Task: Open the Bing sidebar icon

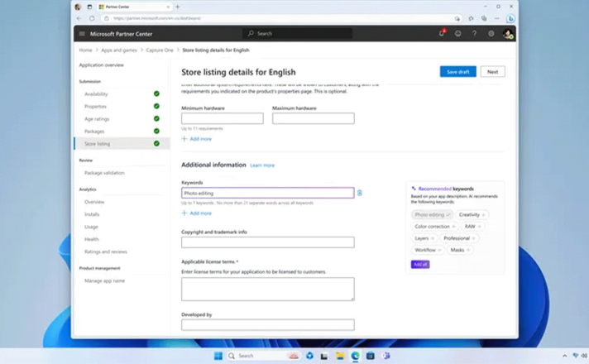Action: (x=510, y=18)
